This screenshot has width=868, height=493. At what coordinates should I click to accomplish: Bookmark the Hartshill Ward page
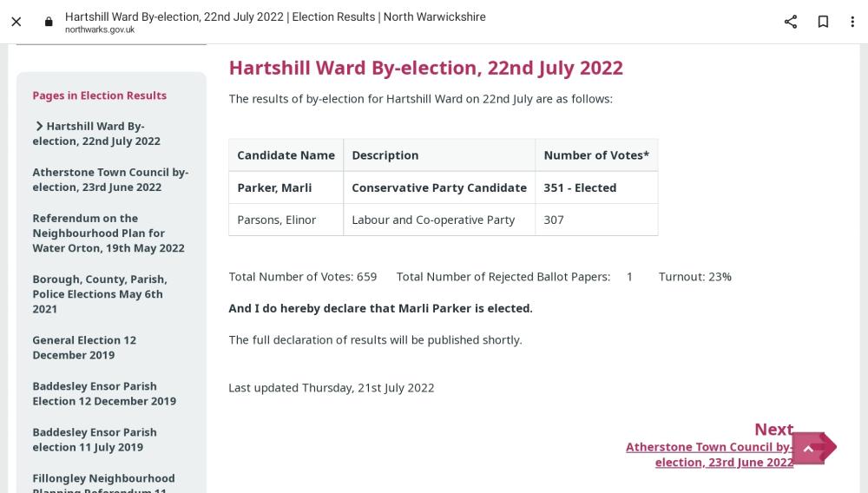point(823,22)
